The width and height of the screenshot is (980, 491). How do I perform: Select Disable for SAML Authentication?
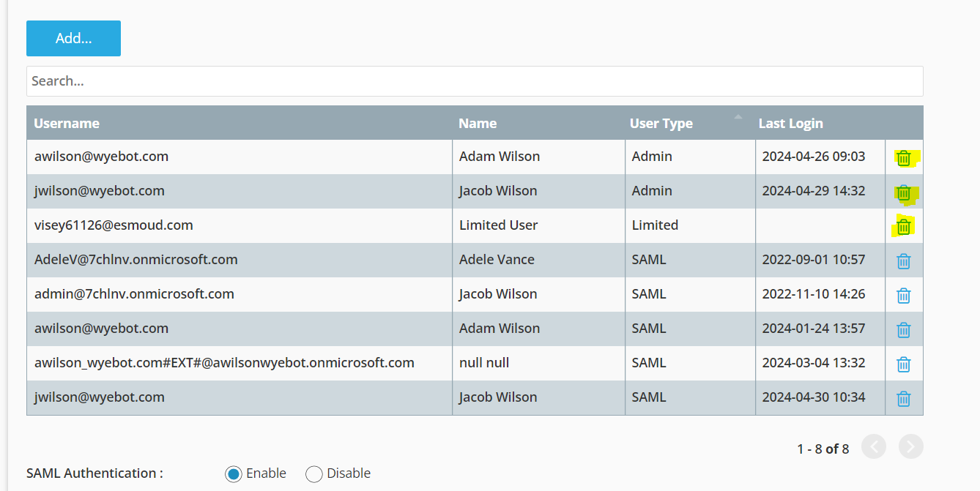pos(314,474)
